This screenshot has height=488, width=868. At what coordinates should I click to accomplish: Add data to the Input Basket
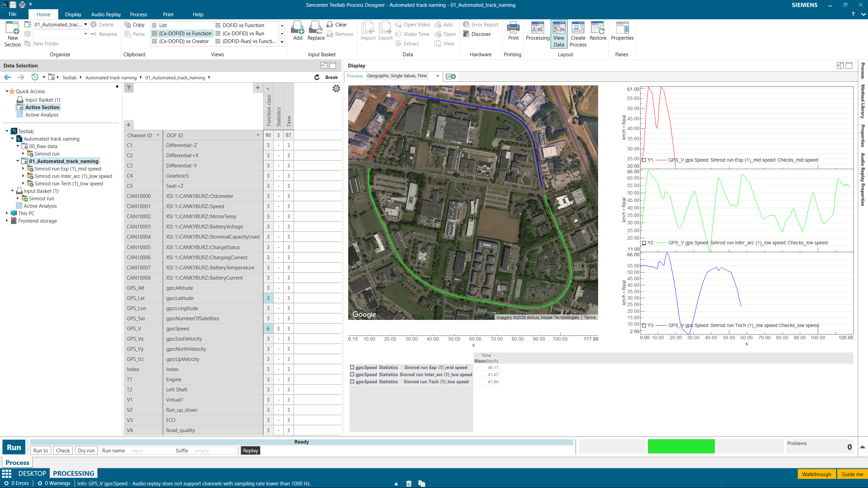coord(297,31)
